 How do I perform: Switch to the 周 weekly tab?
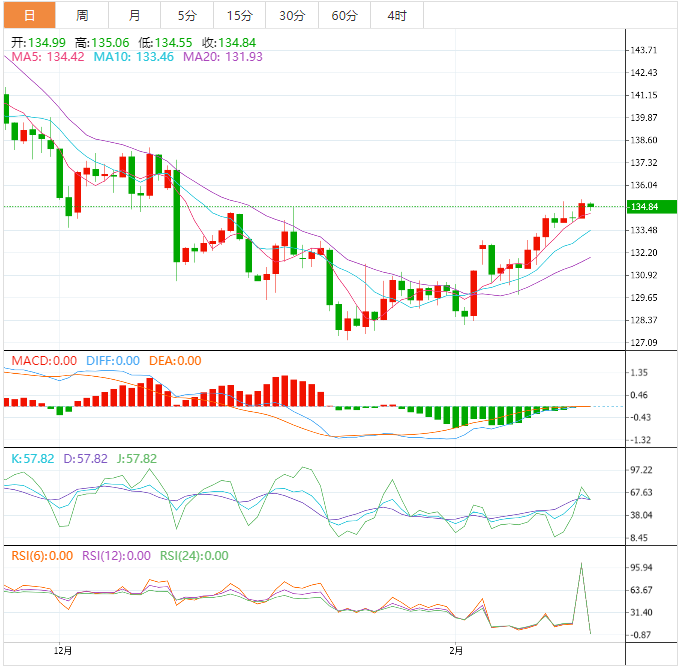(82, 15)
